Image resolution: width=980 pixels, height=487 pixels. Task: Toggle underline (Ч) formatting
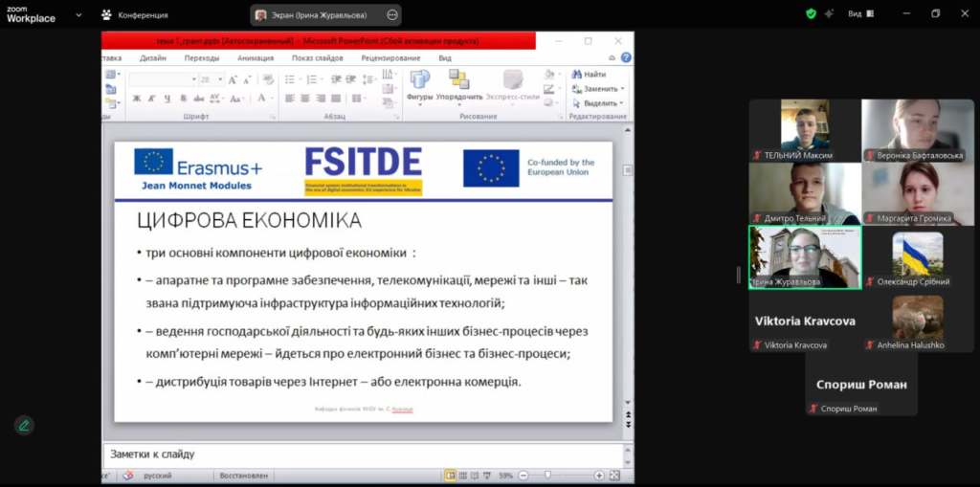(x=167, y=99)
